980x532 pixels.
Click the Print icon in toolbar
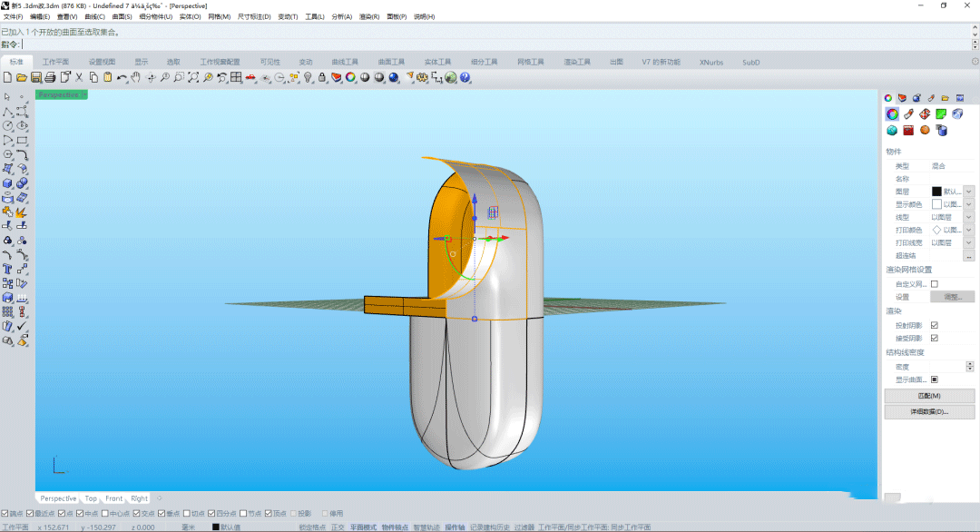(51, 78)
